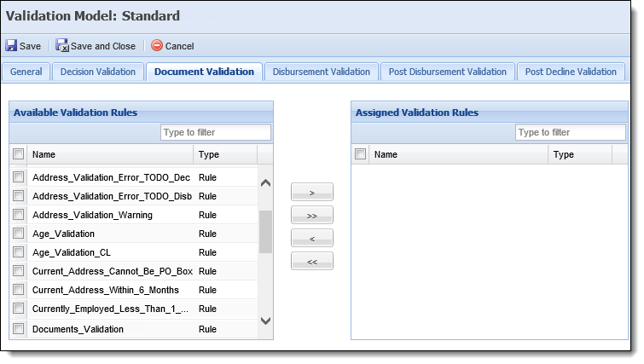The width and height of the screenshot is (644, 364).
Task: Check the Documents_Validation rule checkbox
Action: click(x=19, y=329)
